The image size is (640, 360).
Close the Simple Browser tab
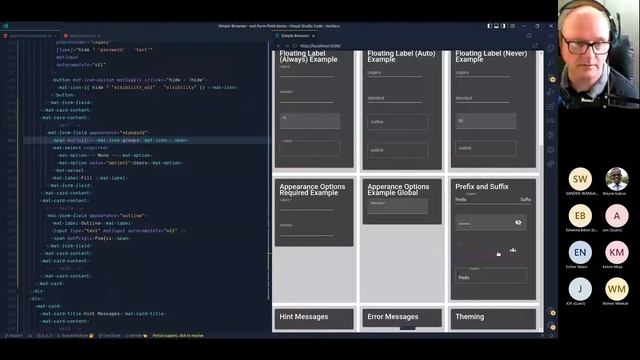click(x=313, y=36)
